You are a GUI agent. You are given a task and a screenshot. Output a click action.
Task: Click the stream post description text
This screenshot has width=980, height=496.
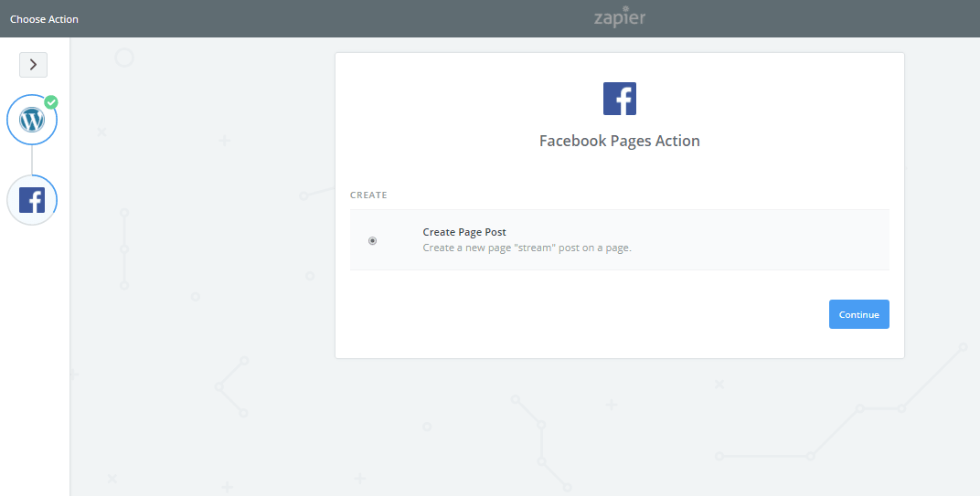pyautogui.click(x=527, y=248)
